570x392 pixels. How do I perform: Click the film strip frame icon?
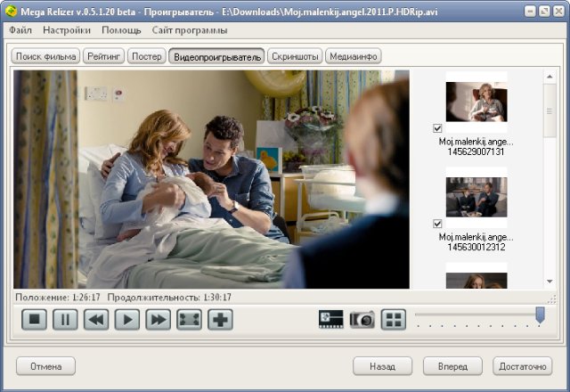tap(330, 319)
